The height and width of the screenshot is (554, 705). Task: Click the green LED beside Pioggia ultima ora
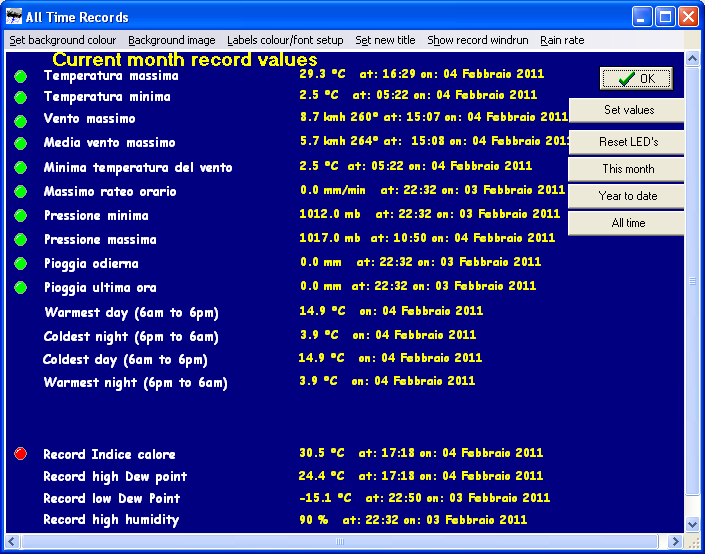(x=20, y=287)
